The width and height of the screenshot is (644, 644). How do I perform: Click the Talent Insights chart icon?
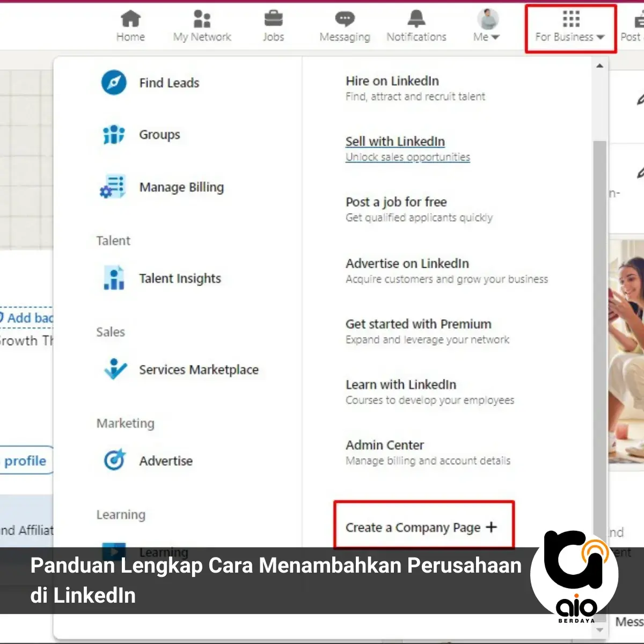pyautogui.click(x=114, y=278)
